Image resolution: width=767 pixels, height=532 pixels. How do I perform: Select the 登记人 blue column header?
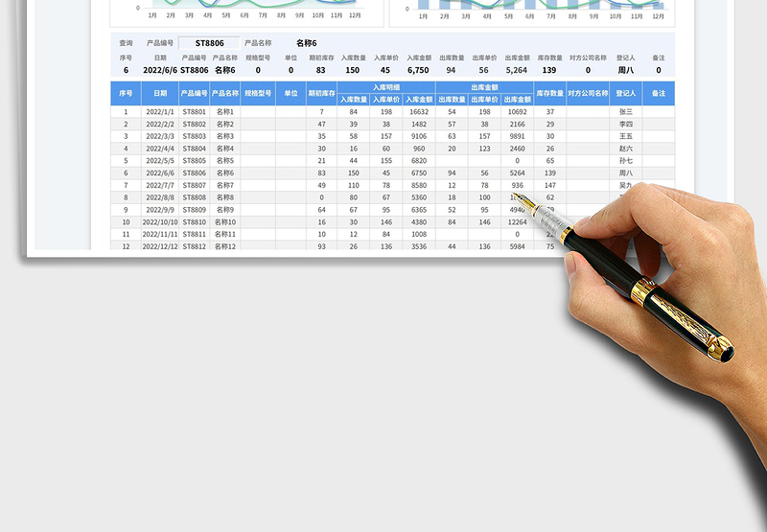[x=625, y=94]
